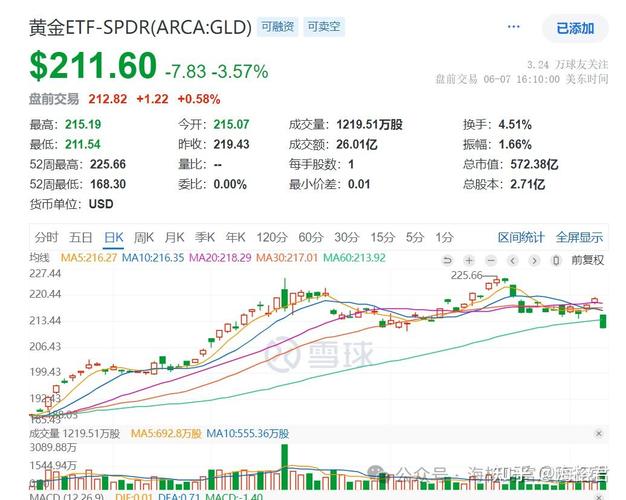Click 总股本 value 2.71亿

pyautogui.click(x=527, y=184)
